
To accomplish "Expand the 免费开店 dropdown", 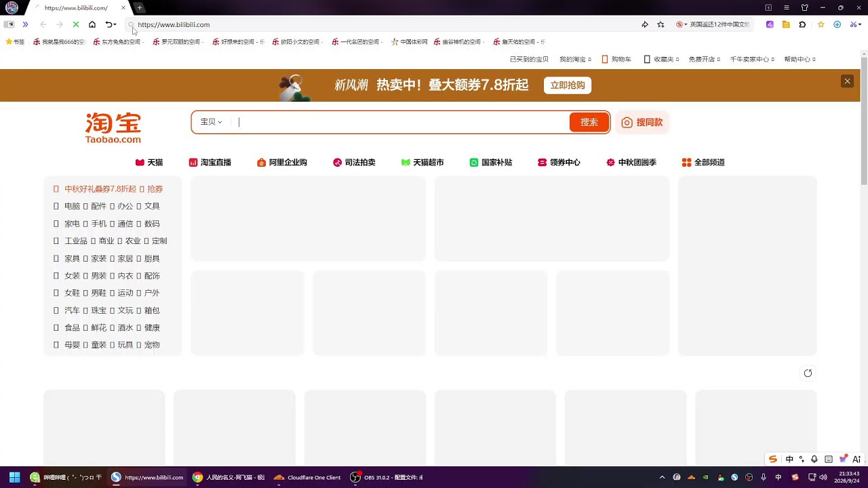I will [704, 60].
